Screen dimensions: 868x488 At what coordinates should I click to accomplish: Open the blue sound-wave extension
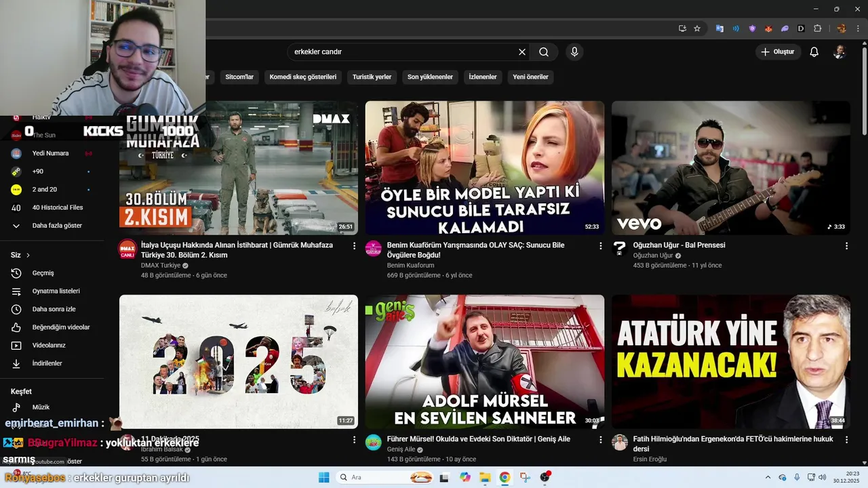(736, 28)
